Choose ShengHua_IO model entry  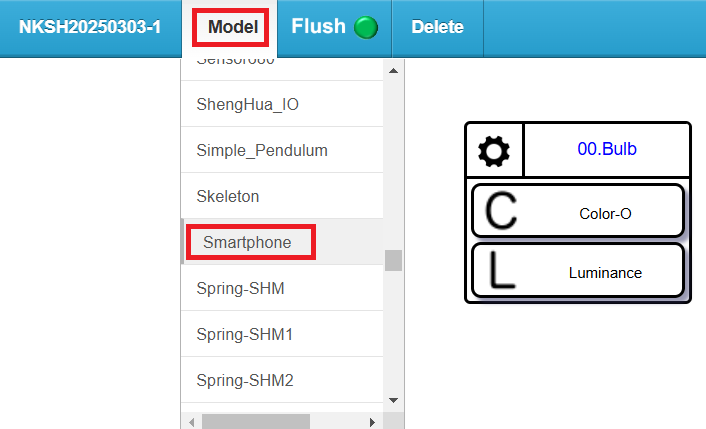pyautogui.click(x=247, y=104)
